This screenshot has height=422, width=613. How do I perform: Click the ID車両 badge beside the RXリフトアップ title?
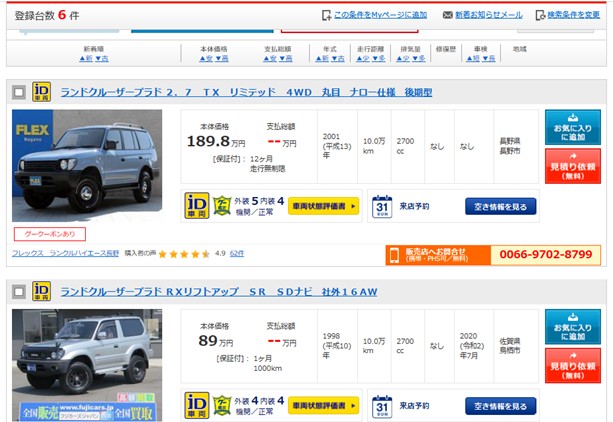[x=41, y=291]
